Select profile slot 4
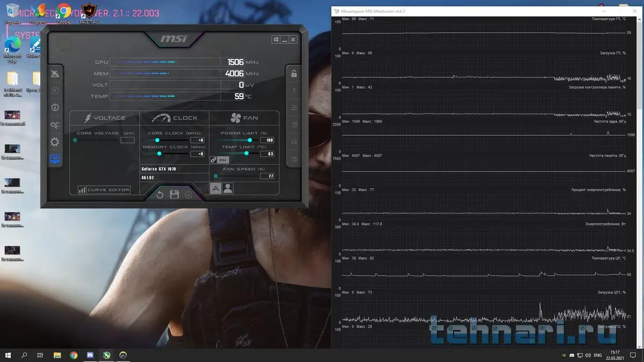 294,142
